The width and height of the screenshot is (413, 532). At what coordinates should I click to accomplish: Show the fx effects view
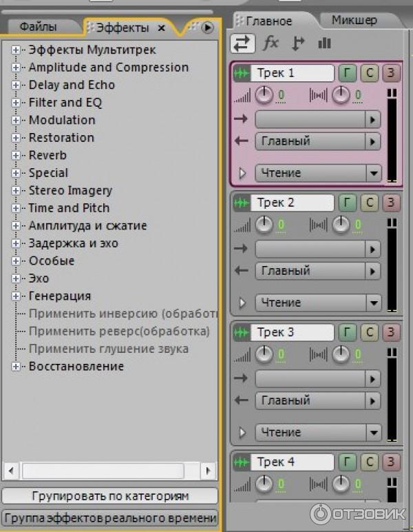271,43
